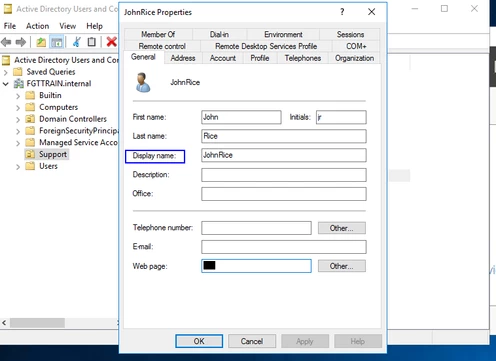Open the Action menu
Image resolution: width=496 pixels, height=361 pixels.
coord(37,26)
